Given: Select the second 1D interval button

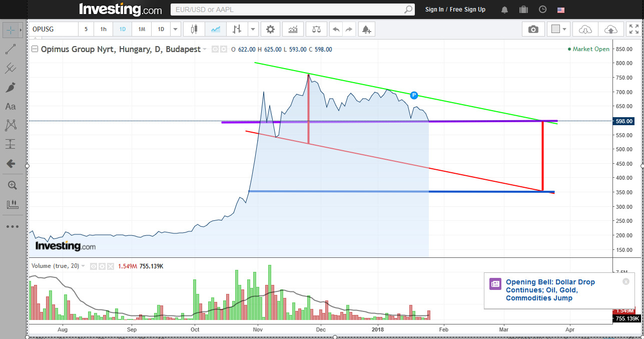Looking at the screenshot, I should tap(161, 30).
